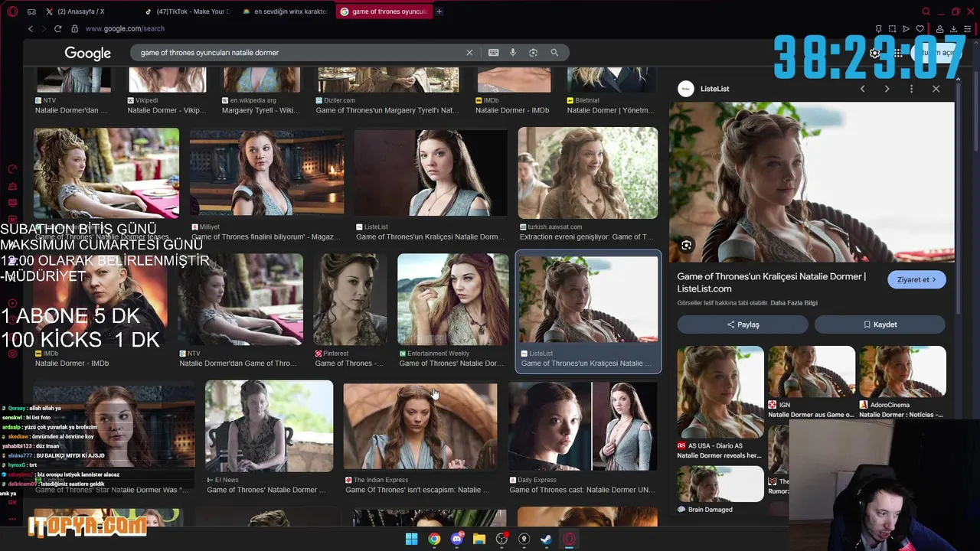The width and height of the screenshot is (980, 551).
Task: Open the AdoroCinema related image
Action: tap(902, 371)
